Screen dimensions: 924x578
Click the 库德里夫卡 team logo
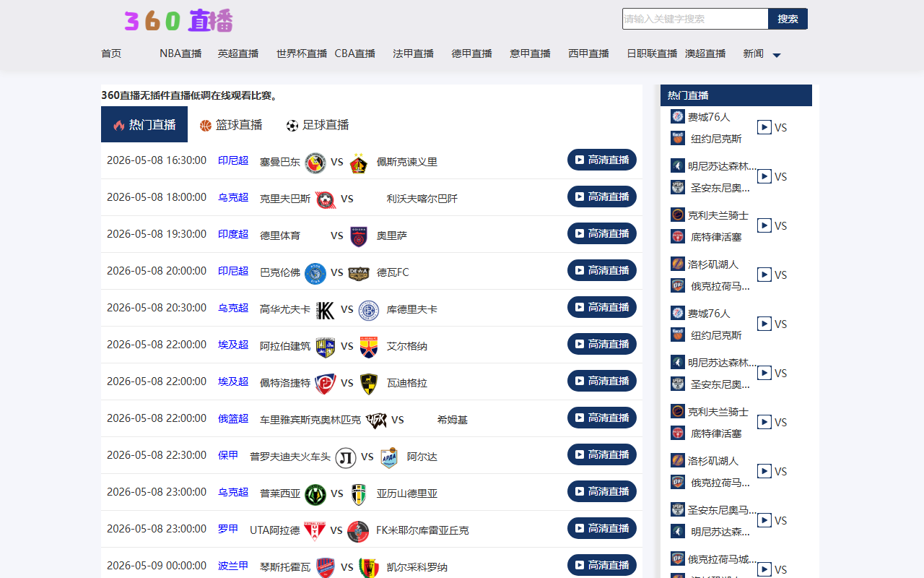tap(369, 311)
